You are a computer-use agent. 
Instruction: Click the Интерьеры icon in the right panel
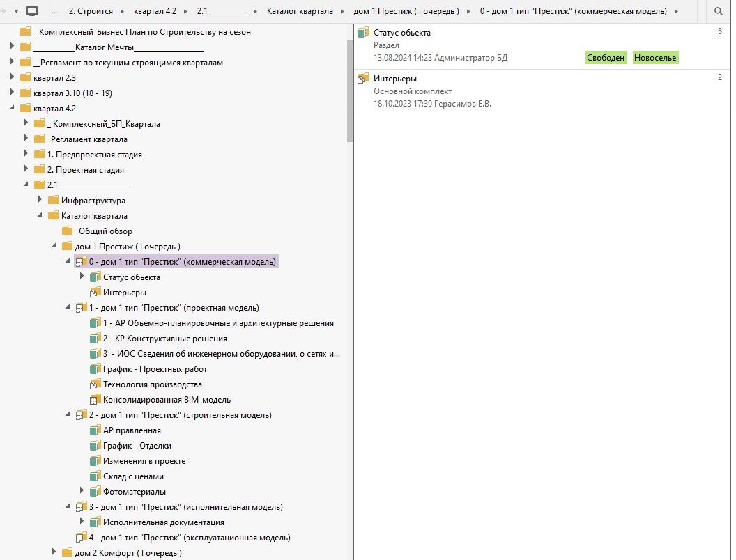(362, 79)
